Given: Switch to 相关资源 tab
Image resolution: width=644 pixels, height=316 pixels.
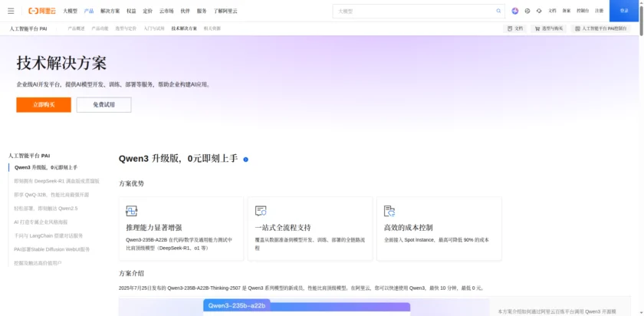Looking at the screenshot, I should (x=212, y=29).
